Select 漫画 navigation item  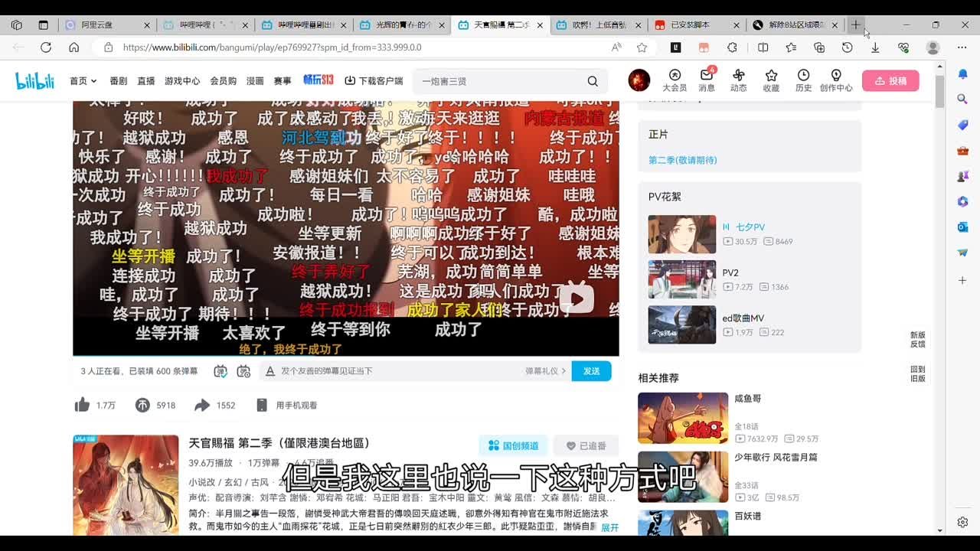pos(255,81)
